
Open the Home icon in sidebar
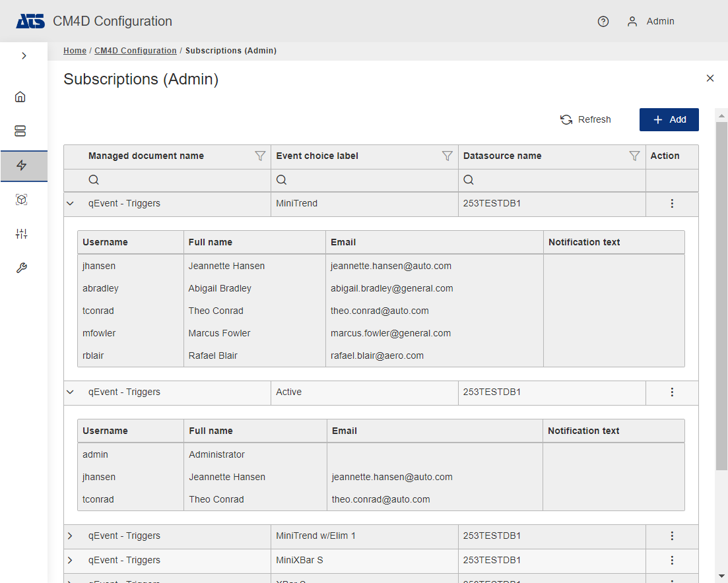20,97
